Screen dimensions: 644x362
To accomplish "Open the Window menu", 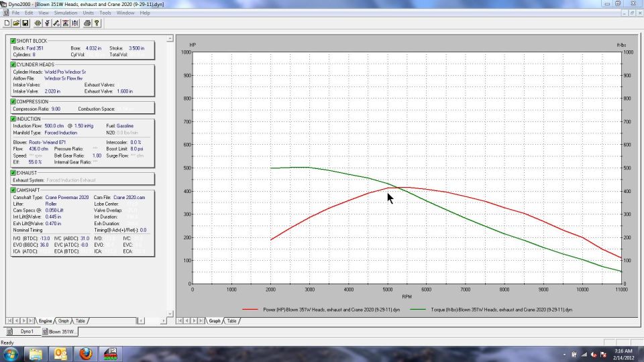I will (x=125, y=13).
